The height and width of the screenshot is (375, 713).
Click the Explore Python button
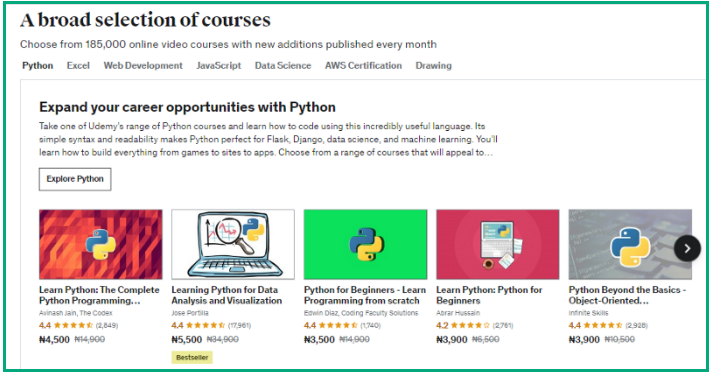[75, 179]
